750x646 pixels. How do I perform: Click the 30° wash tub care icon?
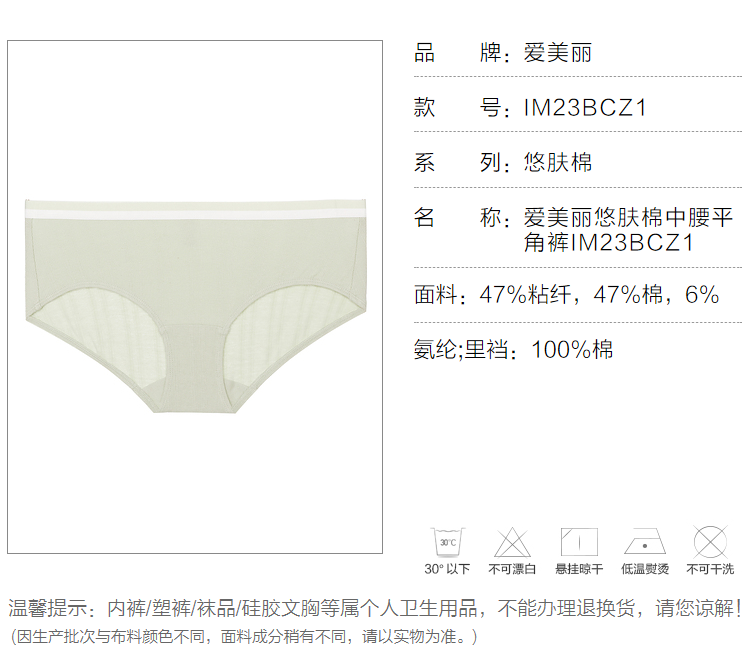click(x=448, y=542)
